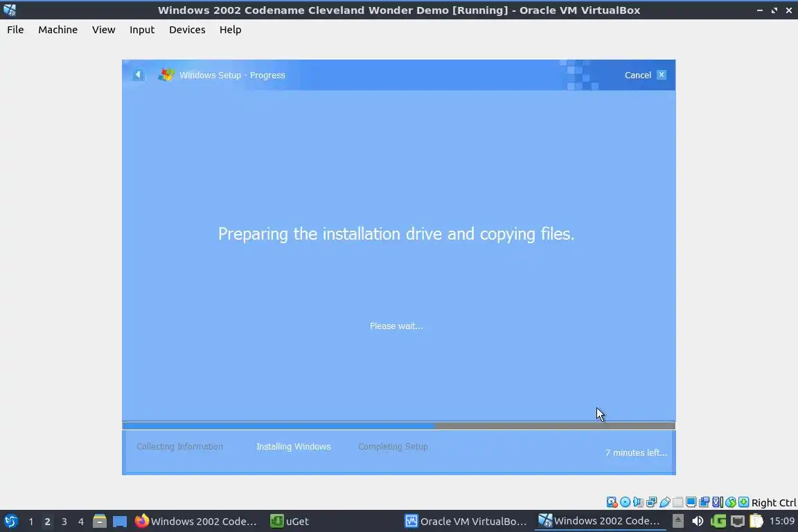Open the Input menu
The image size is (798, 532).
pos(142,30)
